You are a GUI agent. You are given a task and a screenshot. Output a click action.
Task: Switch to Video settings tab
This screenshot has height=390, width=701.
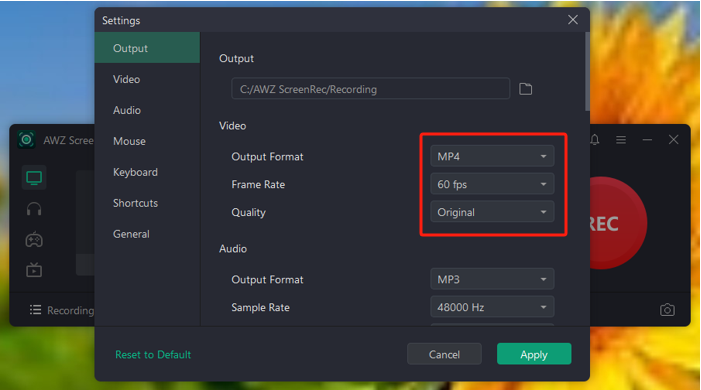tap(147, 79)
